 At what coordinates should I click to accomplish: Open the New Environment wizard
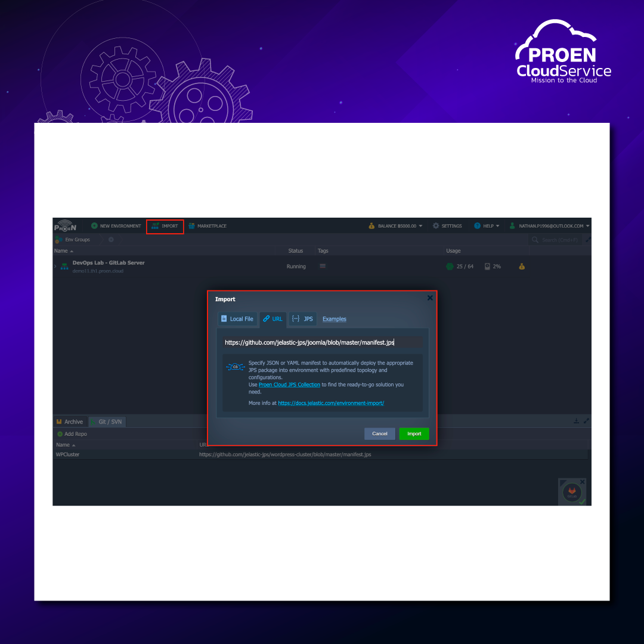(x=116, y=226)
